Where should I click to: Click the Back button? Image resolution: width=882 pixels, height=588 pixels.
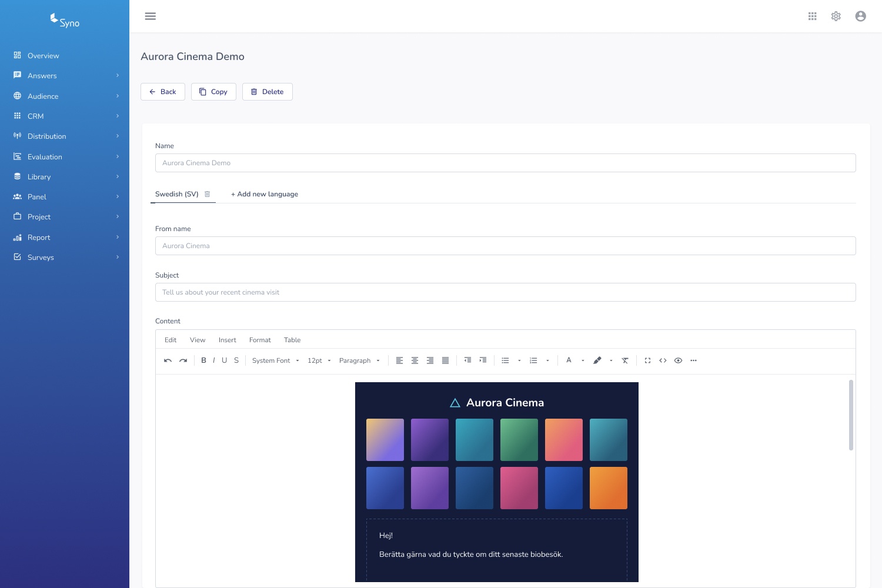coord(163,92)
